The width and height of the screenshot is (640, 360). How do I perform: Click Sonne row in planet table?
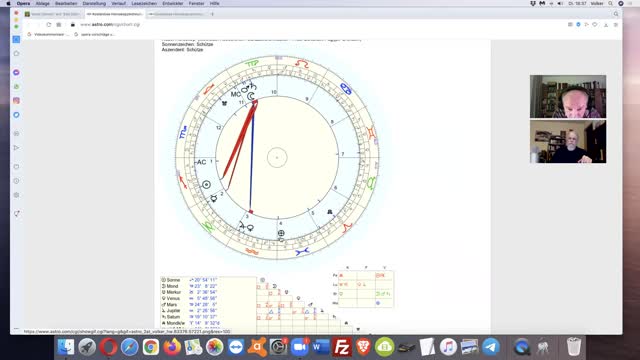click(x=189, y=280)
